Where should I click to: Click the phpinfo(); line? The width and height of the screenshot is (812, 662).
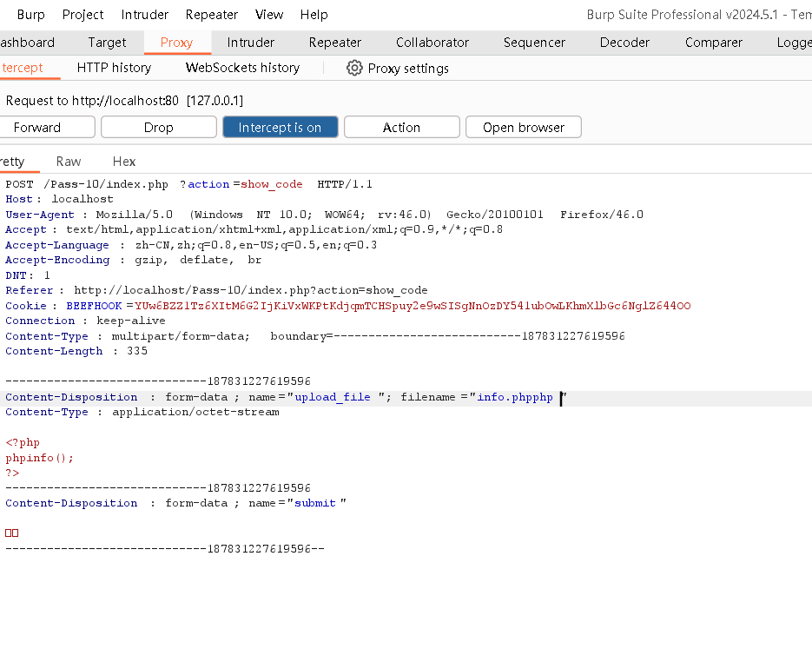tap(39, 458)
